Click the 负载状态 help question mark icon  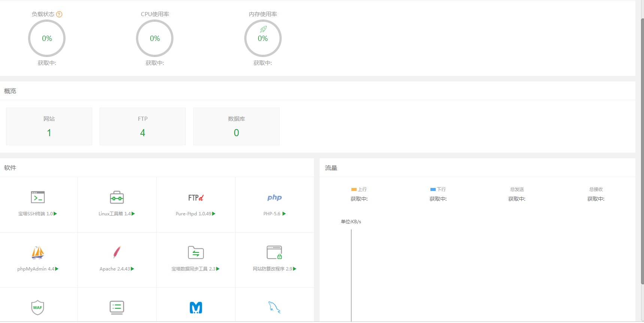point(59,14)
